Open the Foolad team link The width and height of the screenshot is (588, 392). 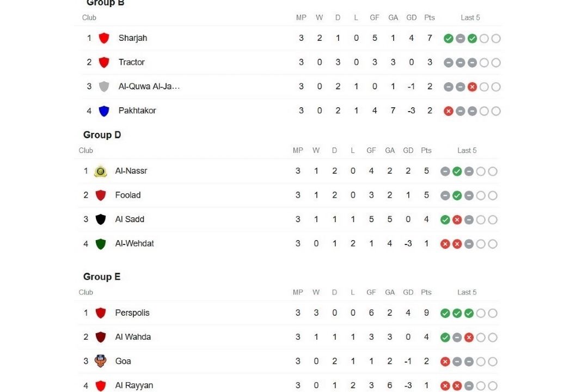[128, 195]
